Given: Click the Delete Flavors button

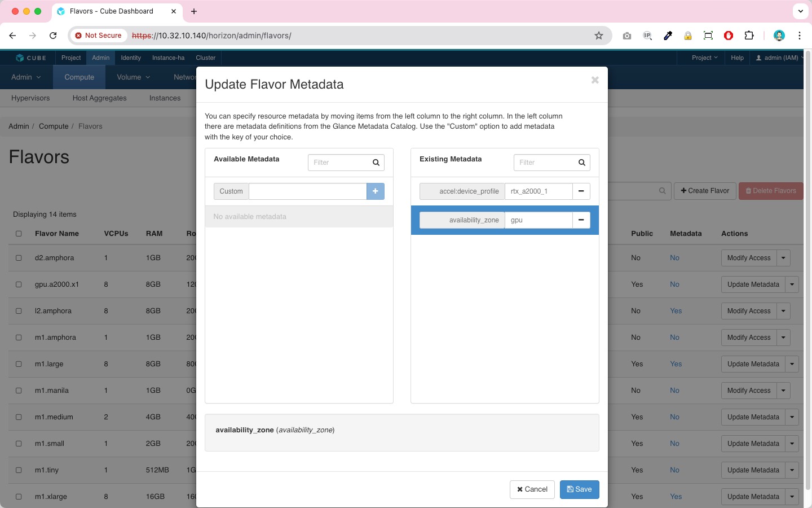Looking at the screenshot, I should (771, 191).
